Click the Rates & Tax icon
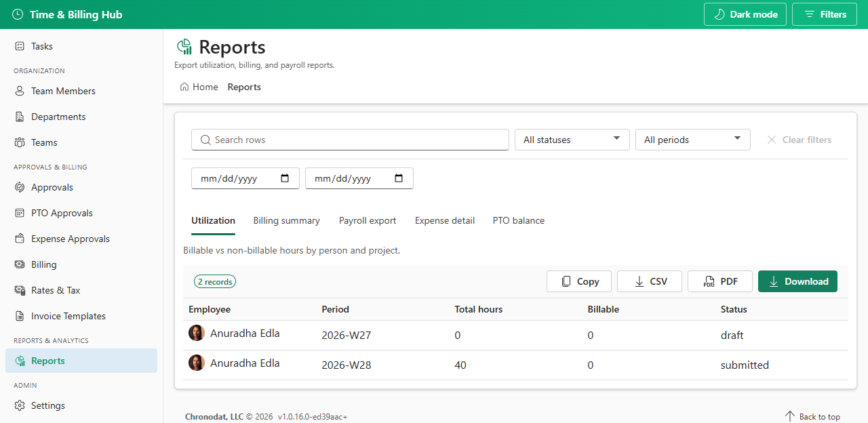This screenshot has width=868, height=423. [x=20, y=290]
